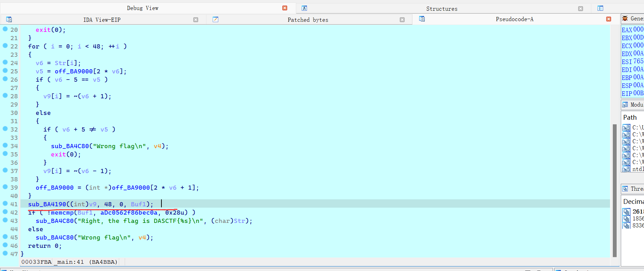Click the memcmp call on line 42
The image size is (644, 271).
point(62,213)
